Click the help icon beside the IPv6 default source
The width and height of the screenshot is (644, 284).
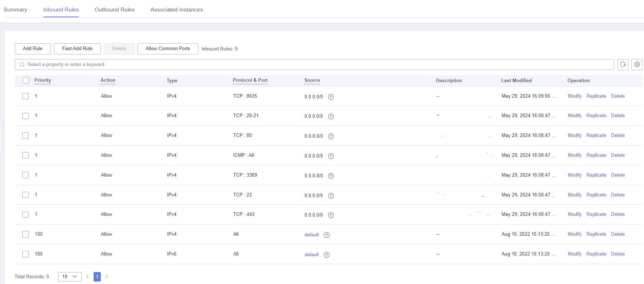326,255
